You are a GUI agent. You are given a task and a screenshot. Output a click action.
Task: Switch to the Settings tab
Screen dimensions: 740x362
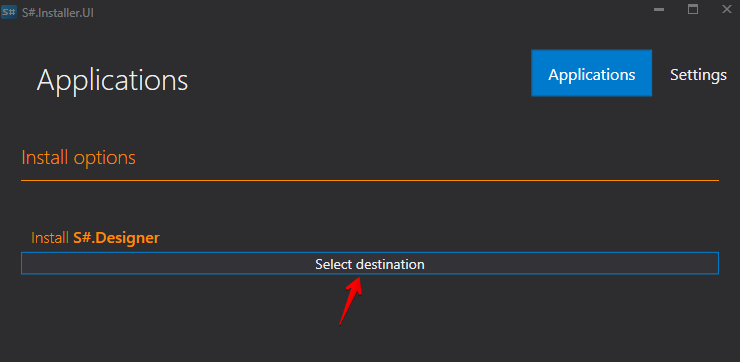click(x=698, y=75)
